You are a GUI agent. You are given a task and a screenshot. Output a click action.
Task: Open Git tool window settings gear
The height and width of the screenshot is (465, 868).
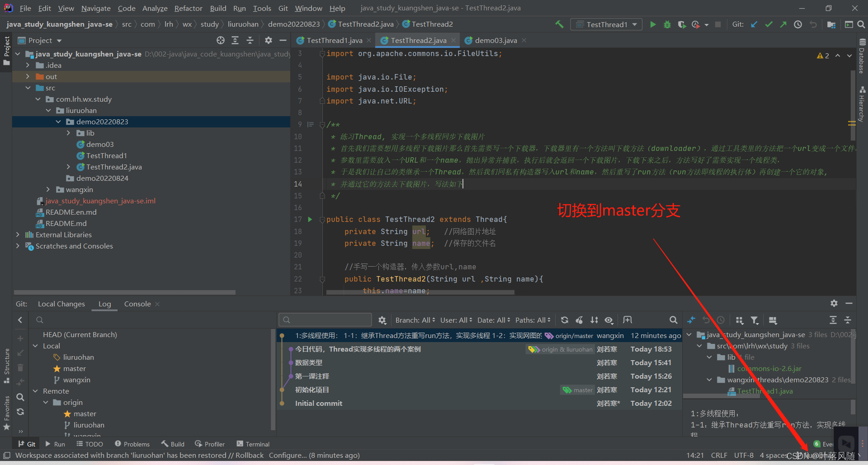[x=834, y=303]
